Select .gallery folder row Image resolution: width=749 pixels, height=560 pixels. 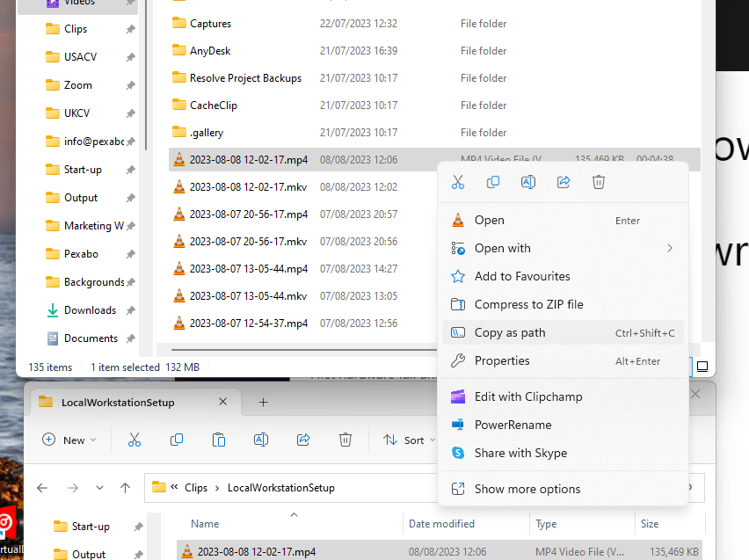click(434, 133)
